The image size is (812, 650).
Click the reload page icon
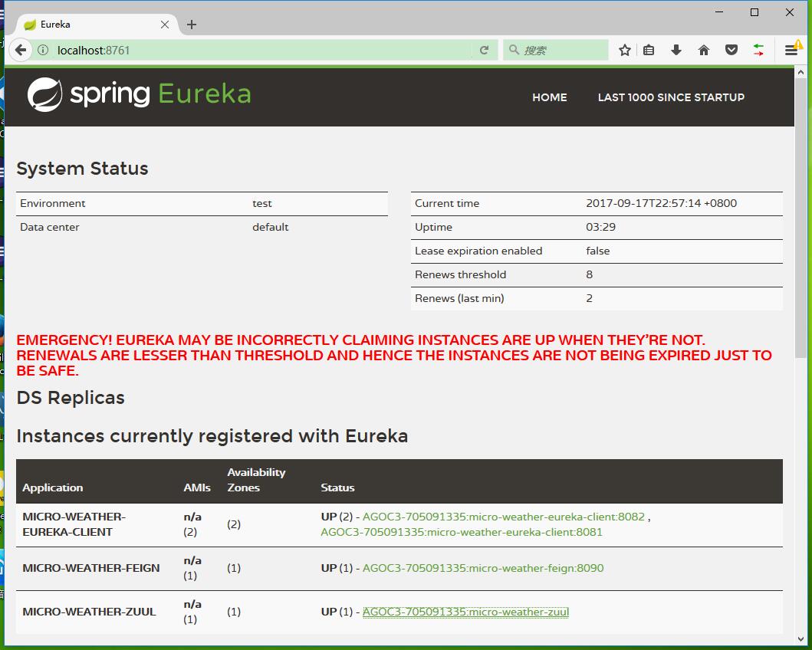click(484, 51)
